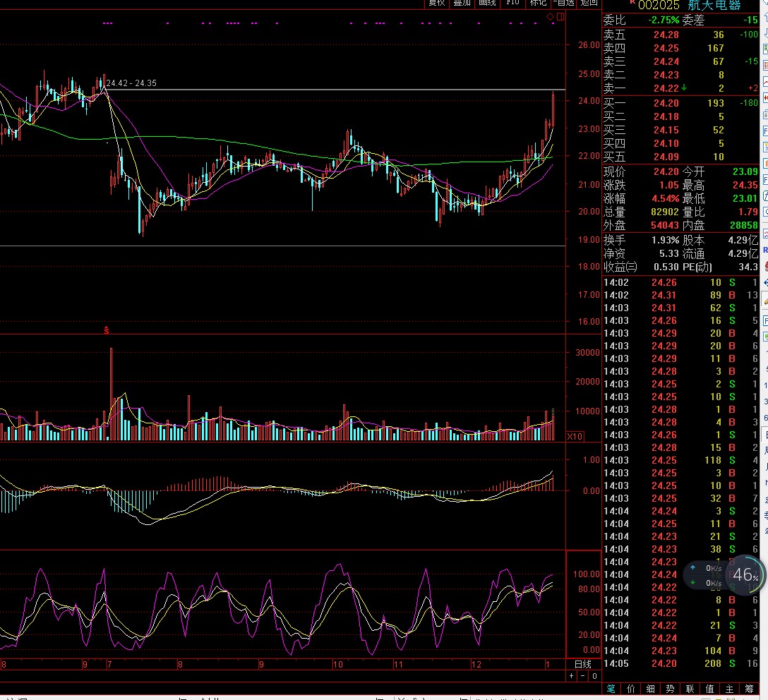Click the red split-window icon above the chart

pos(560,16)
